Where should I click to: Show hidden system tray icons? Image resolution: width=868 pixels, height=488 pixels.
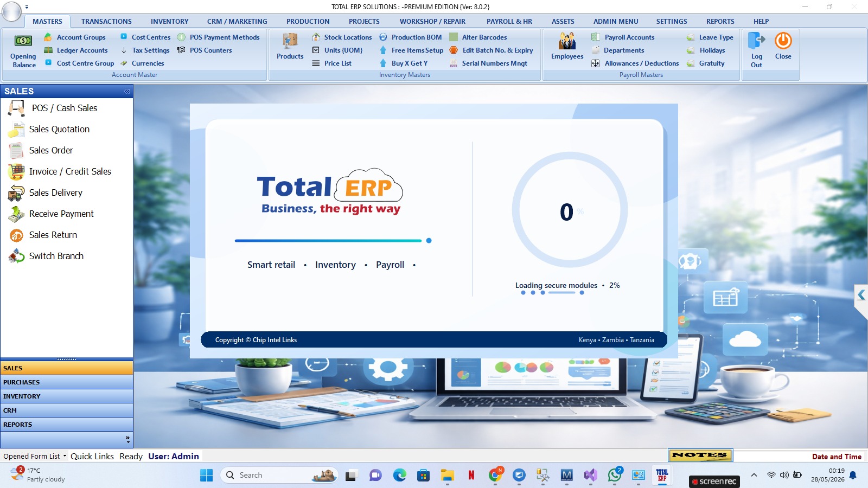pos(754,475)
